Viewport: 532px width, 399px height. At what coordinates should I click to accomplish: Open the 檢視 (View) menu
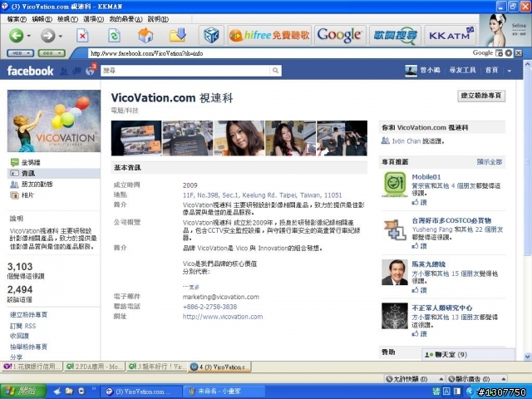click(67, 19)
